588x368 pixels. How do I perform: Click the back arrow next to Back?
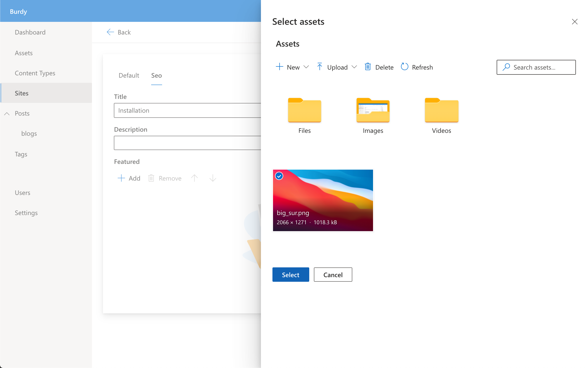[110, 32]
